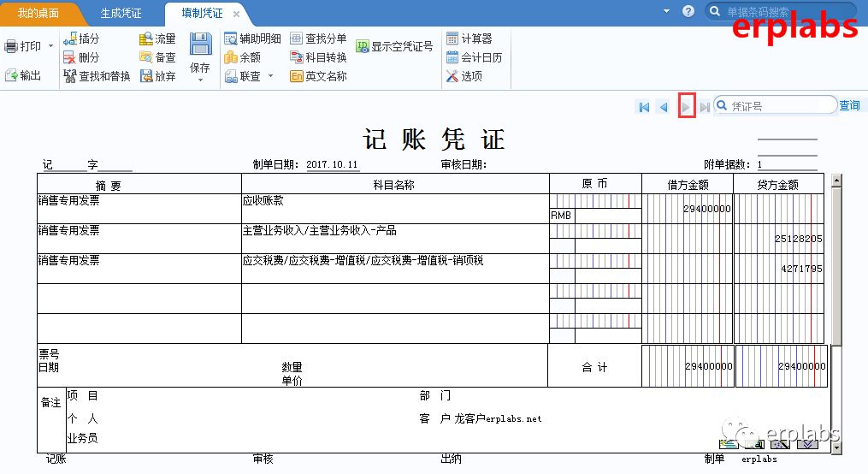Select the 主营业务收入-产品 account row
Screen dimensions: 868x474
coord(395,238)
